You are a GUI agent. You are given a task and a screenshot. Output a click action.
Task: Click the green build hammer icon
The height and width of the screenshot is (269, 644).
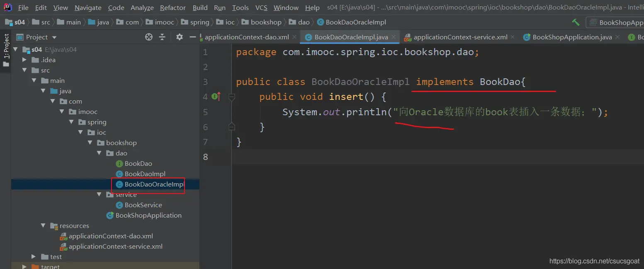point(576,22)
